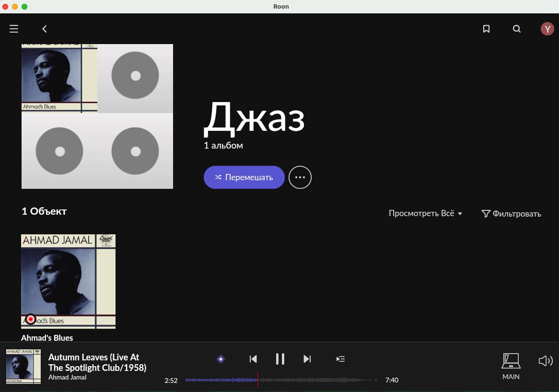Click the Ahmad's Blues album title

pyautogui.click(x=47, y=337)
